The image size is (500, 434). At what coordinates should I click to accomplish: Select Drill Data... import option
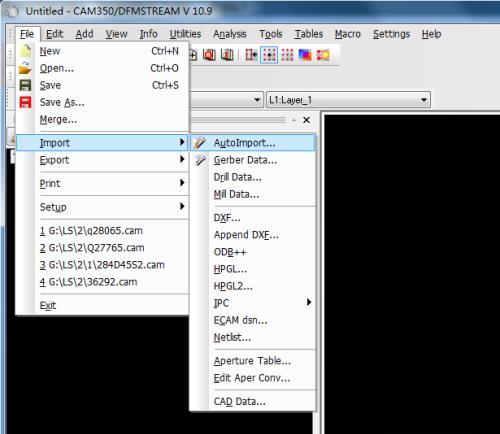(253, 177)
